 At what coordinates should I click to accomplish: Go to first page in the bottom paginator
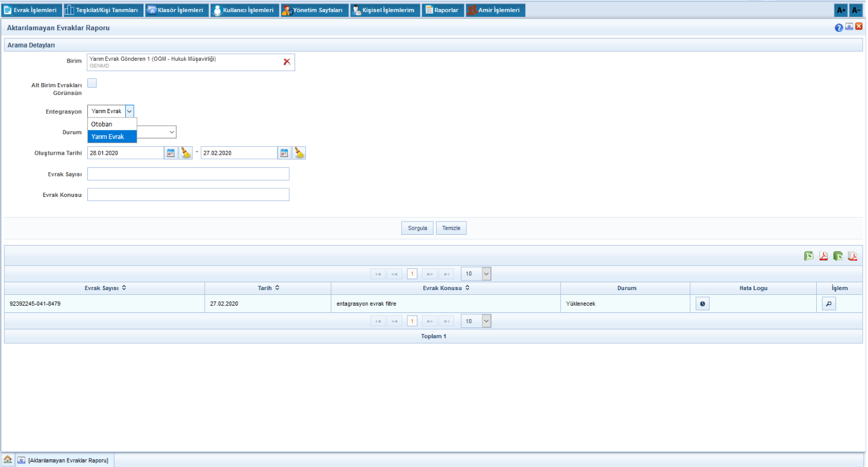(378, 321)
